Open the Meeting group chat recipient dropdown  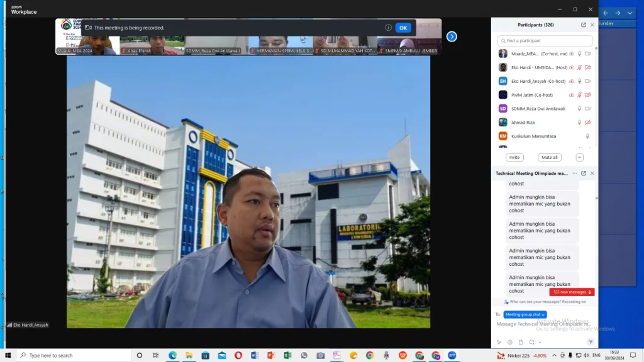(x=525, y=314)
